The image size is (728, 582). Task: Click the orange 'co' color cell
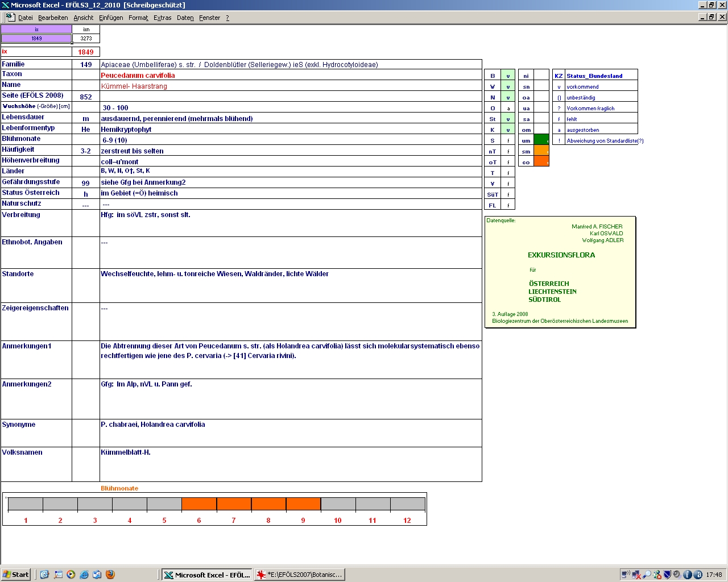pos(541,161)
